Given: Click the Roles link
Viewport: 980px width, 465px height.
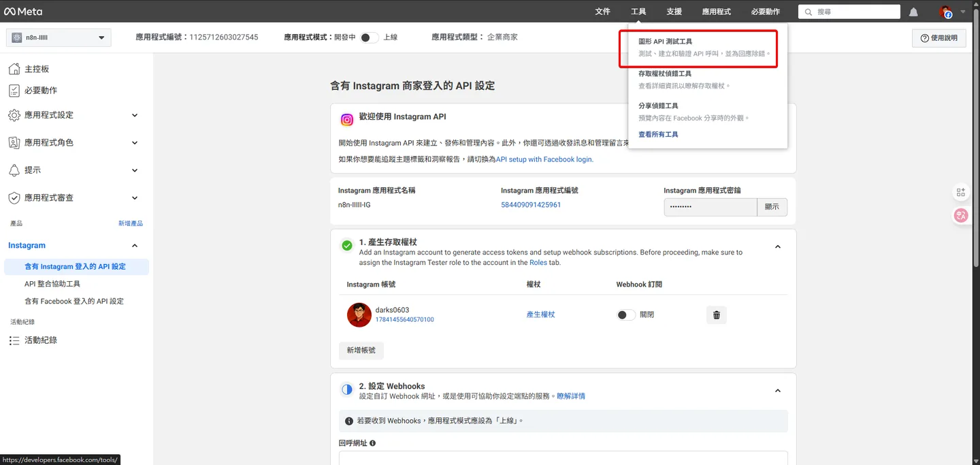Looking at the screenshot, I should (538, 262).
